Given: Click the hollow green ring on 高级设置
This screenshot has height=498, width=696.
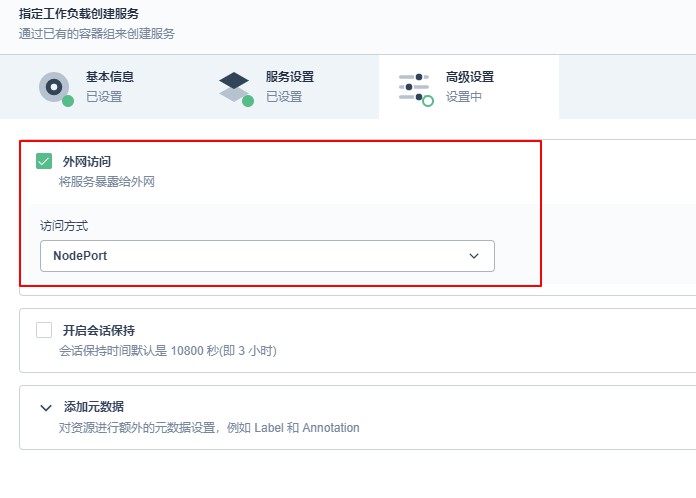Looking at the screenshot, I should [428, 101].
